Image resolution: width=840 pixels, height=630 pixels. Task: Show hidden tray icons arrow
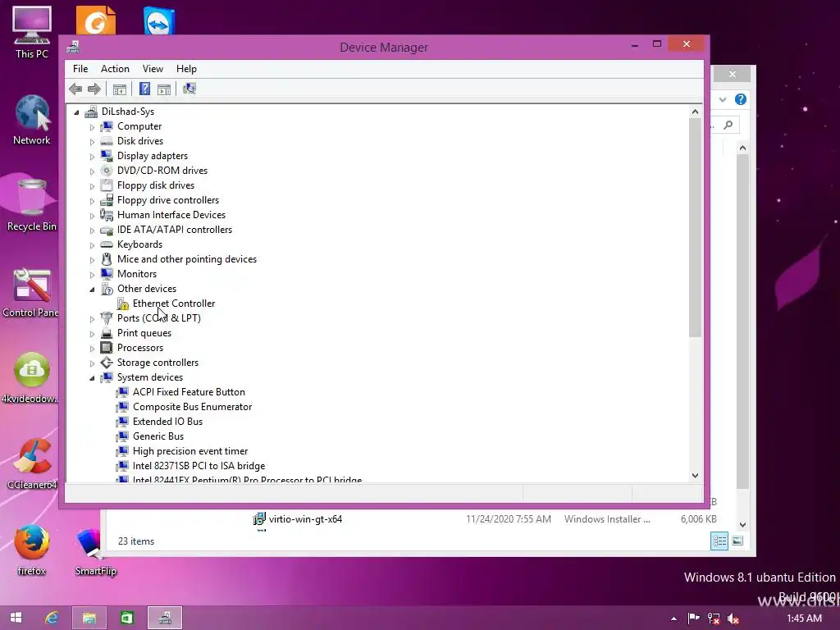[x=674, y=619]
